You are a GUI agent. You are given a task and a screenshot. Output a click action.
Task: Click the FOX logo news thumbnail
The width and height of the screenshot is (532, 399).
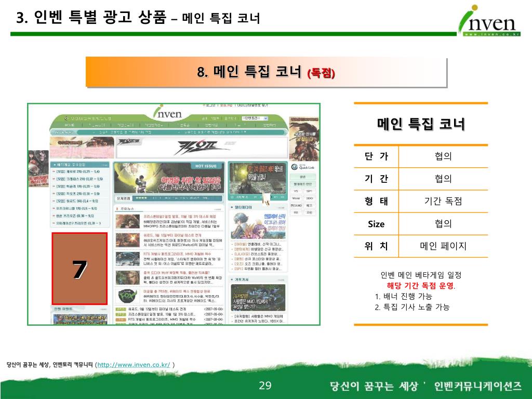[x=128, y=296]
